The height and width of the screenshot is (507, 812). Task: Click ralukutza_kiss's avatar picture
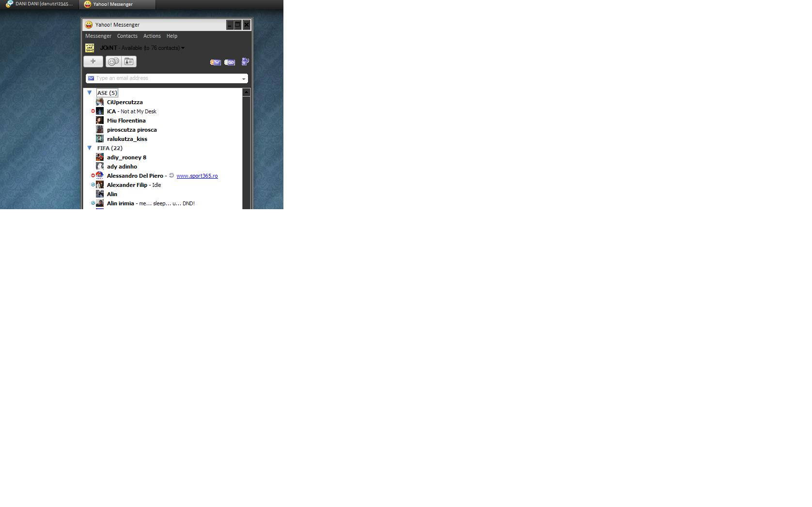pos(100,139)
